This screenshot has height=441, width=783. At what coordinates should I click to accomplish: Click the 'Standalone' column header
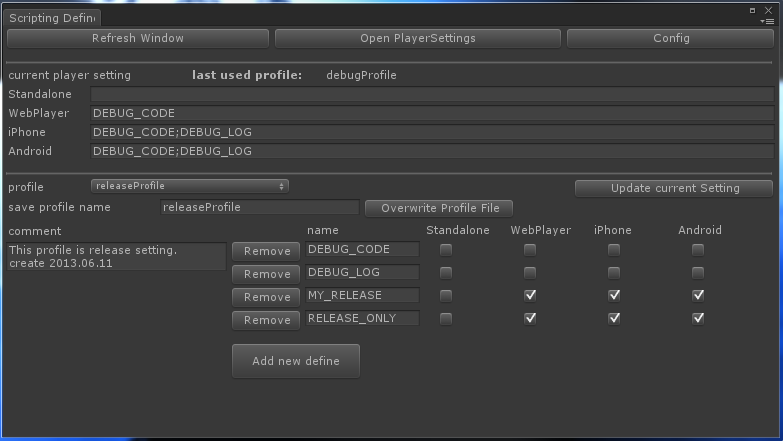457,230
